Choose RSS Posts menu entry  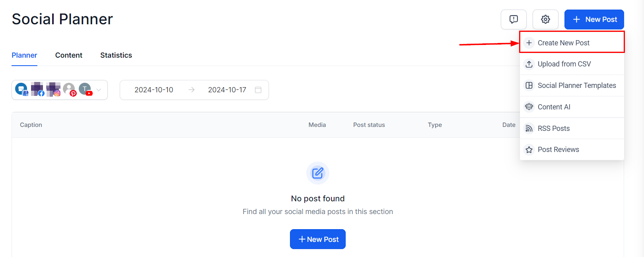click(553, 128)
